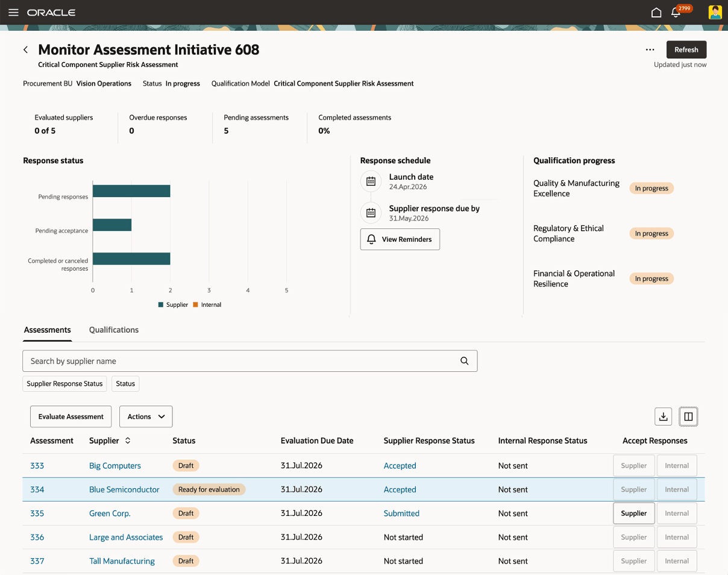Click In progress badge for Quality & Manufacturing Excellence
This screenshot has height=575, width=728.
[651, 188]
